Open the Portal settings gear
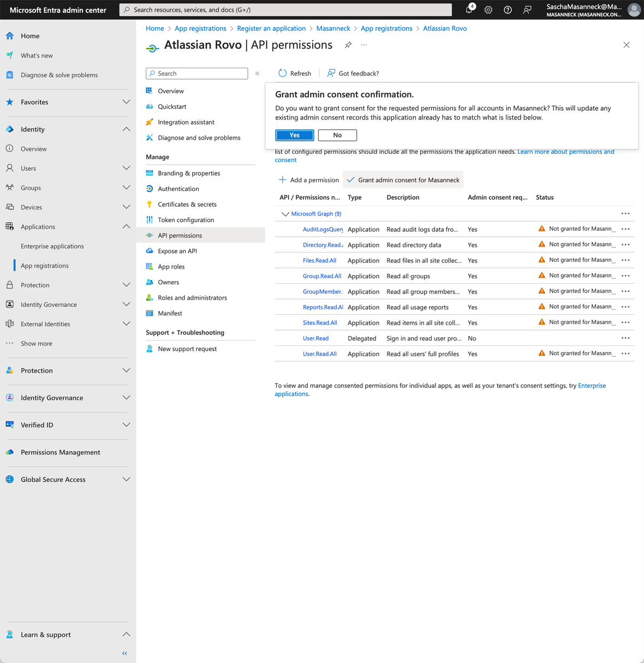The image size is (644, 663). click(x=488, y=9)
